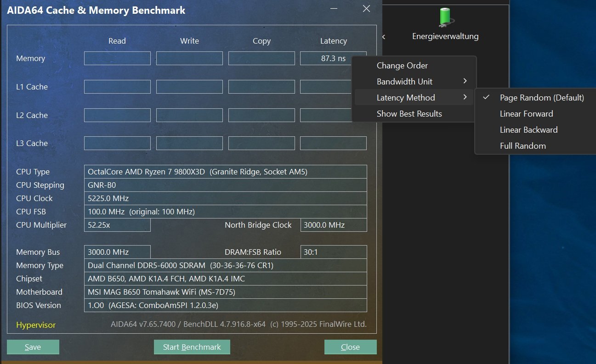This screenshot has height=364, width=596.
Task: Click the Memory row label
Action: (30, 58)
